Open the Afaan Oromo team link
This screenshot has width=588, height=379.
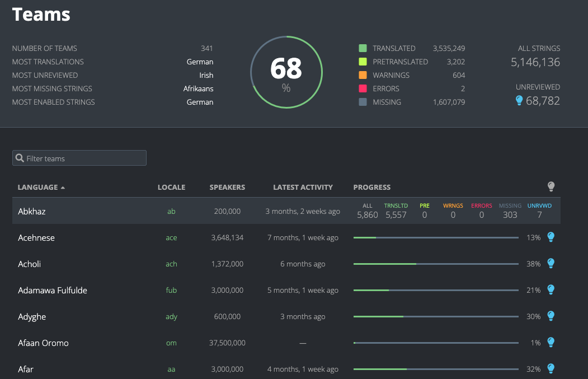tap(43, 343)
